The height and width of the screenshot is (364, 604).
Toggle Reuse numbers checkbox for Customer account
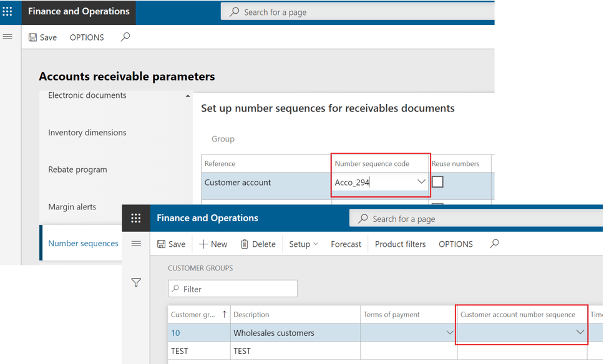[x=437, y=182]
